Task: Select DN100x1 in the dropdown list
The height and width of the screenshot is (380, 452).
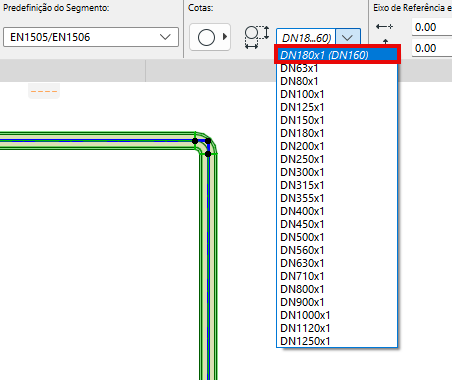Action: (x=337, y=94)
